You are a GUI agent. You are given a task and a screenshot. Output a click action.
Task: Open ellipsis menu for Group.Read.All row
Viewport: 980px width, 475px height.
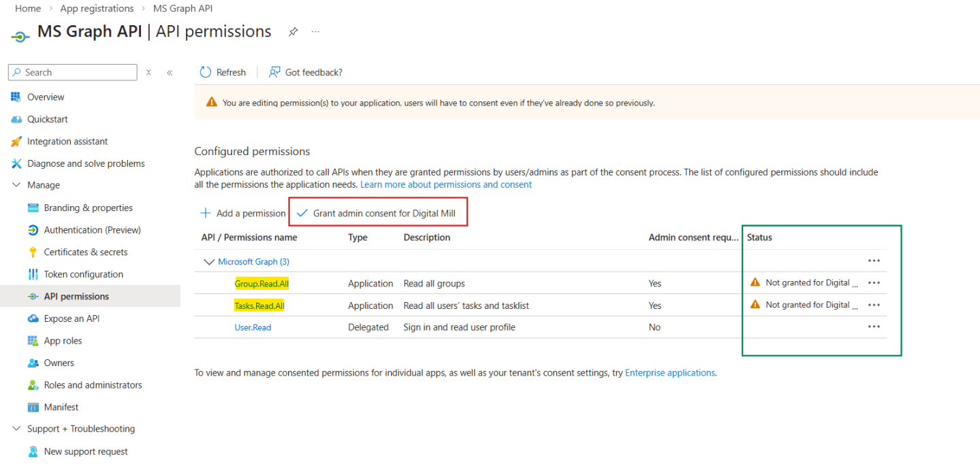pos(874,282)
